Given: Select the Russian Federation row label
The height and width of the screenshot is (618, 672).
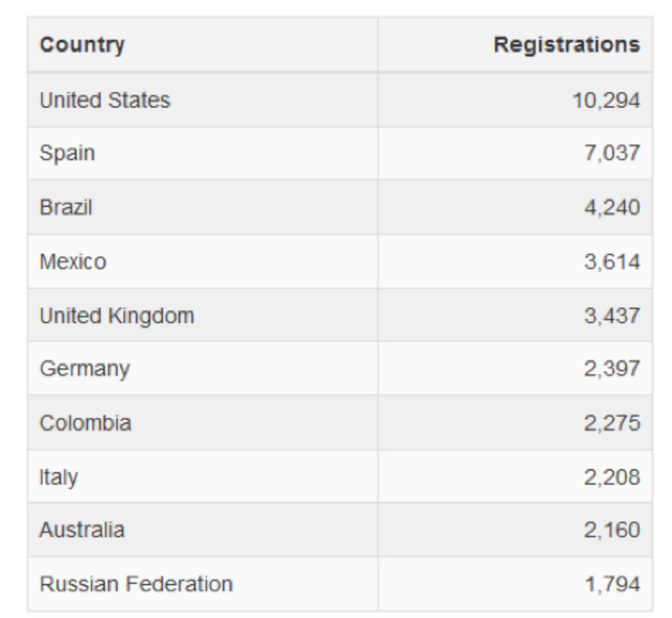Looking at the screenshot, I should pos(136,584).
